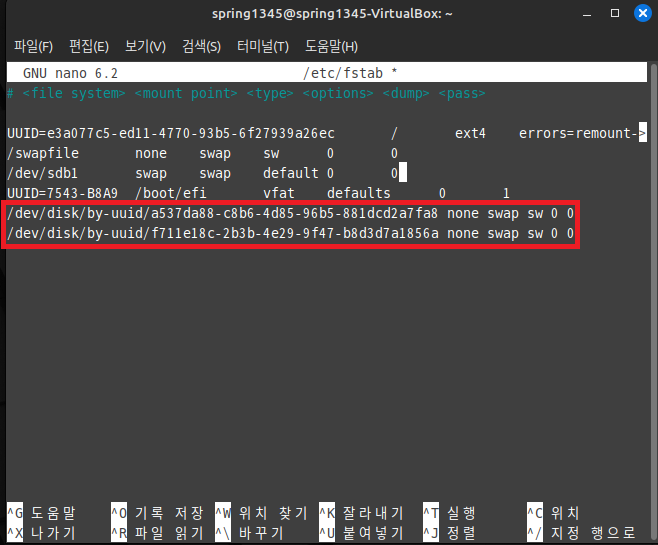Click the /etc/fstab file name in title bar
658x545 pixels.
343,73
